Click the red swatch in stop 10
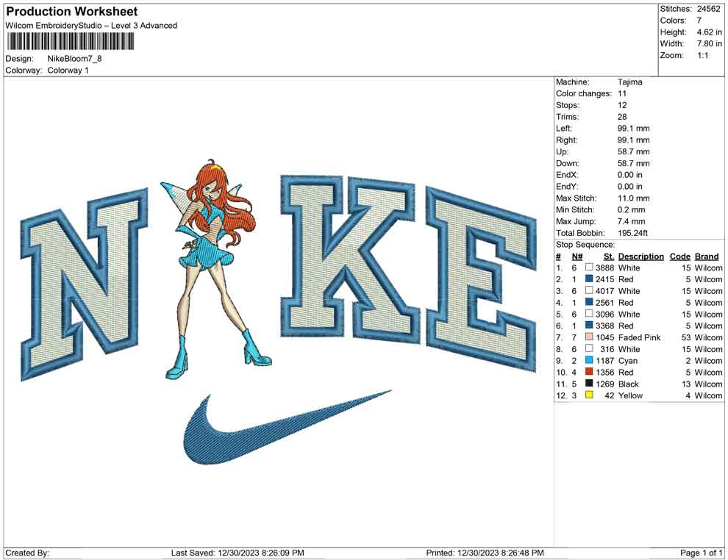 tap(589, 372)
